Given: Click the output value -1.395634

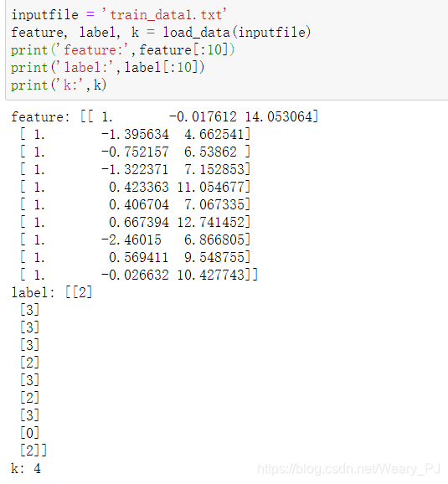Looking at the screenshot, I should coord(135,135).
